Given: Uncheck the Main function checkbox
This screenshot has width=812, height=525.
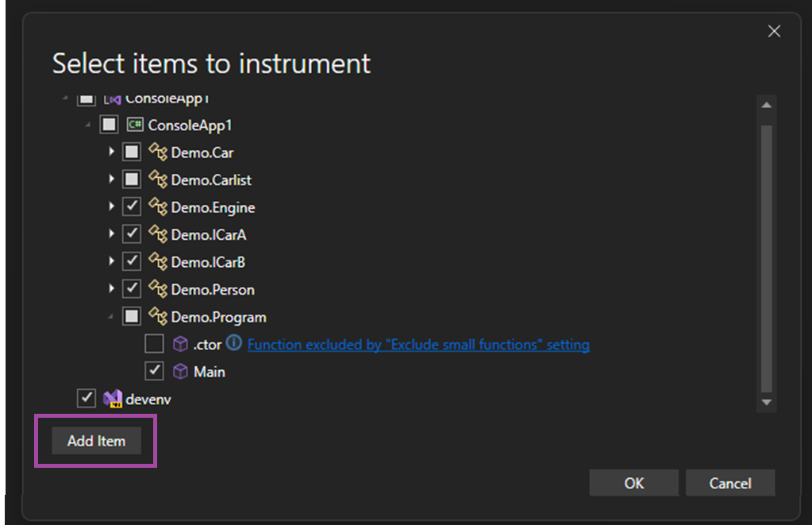Looking at the screenshot, I should (155, 371).
